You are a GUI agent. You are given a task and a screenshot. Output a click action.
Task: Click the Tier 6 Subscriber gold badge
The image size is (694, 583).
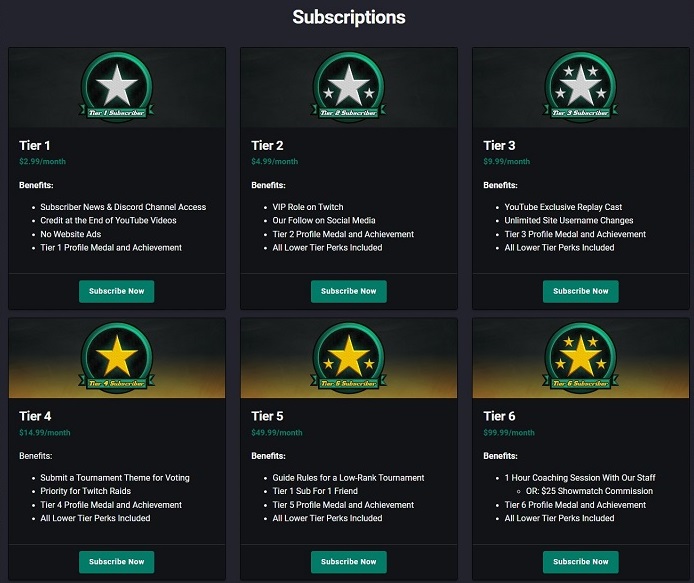pyautogui.click(x=580, y=357)
